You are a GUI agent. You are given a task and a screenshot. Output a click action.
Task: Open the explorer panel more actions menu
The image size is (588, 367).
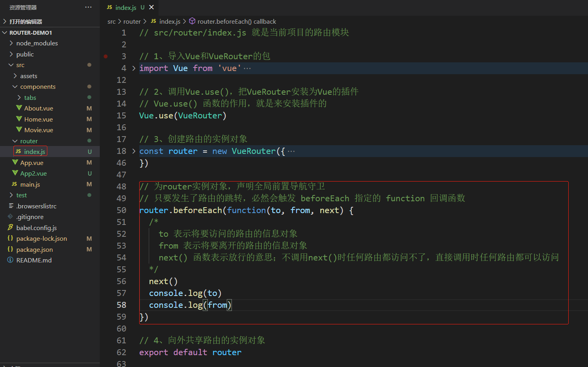[88, 7]
